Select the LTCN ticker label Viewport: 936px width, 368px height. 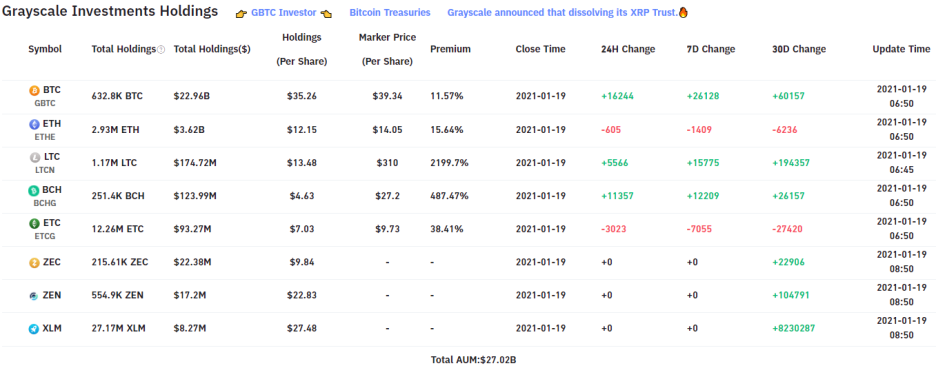[45, 170]
